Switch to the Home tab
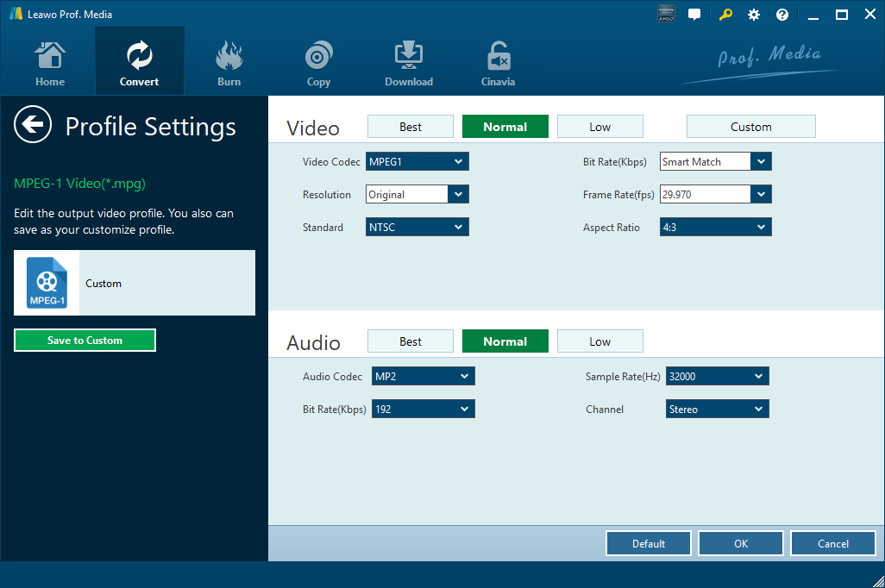 point(50,64)
